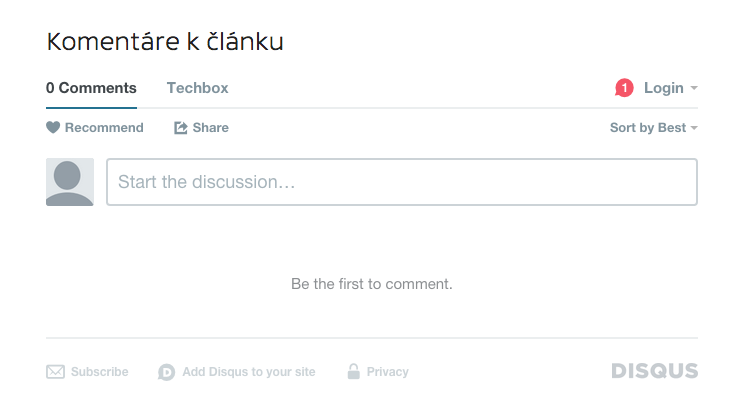Select the 0 Comments tab
748x416 pixels.
[x=91, y=88]
